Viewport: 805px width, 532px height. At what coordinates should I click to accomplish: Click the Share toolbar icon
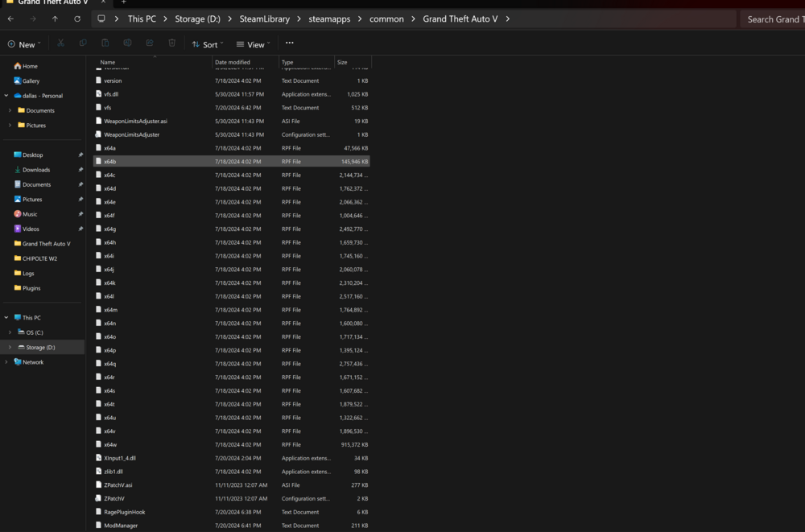[x=150, y=43]
